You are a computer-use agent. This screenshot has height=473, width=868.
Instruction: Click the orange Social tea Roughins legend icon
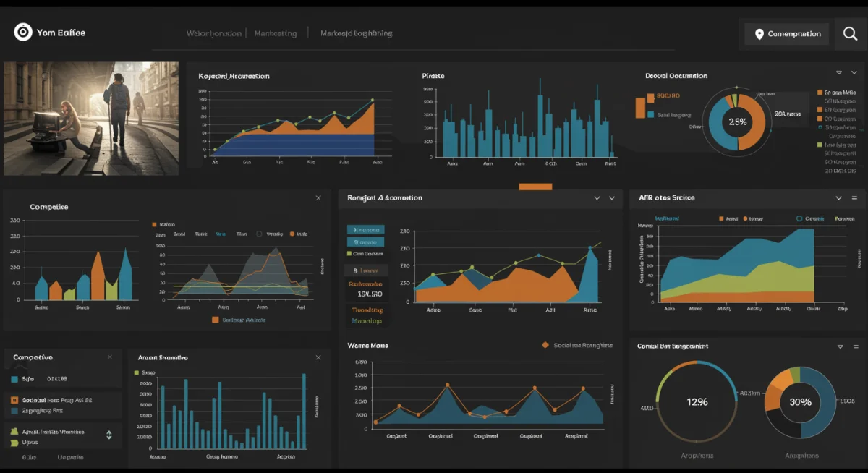[x=547, y=345]
